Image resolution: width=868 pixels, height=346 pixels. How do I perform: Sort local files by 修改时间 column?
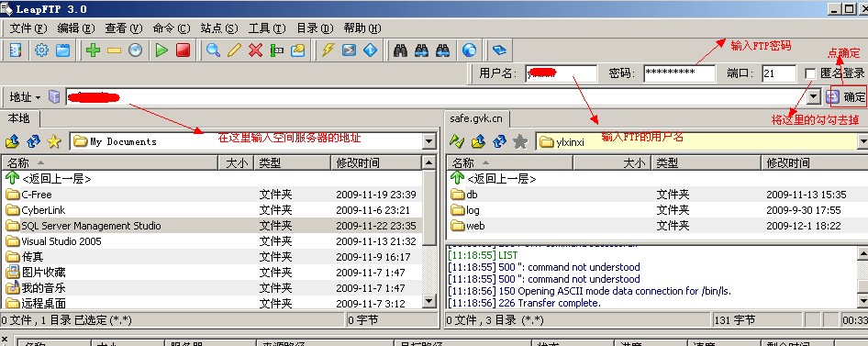pyautogui.click(x=376, y=162)
